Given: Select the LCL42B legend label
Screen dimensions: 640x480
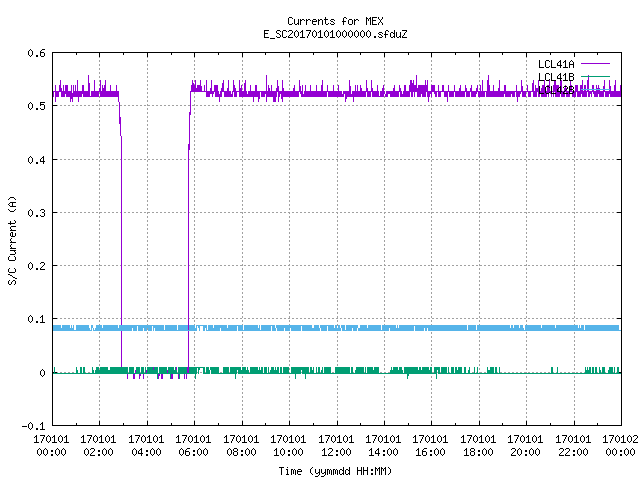Looking at the screenshot, I should pyautogui.click(x=556, y=90).
